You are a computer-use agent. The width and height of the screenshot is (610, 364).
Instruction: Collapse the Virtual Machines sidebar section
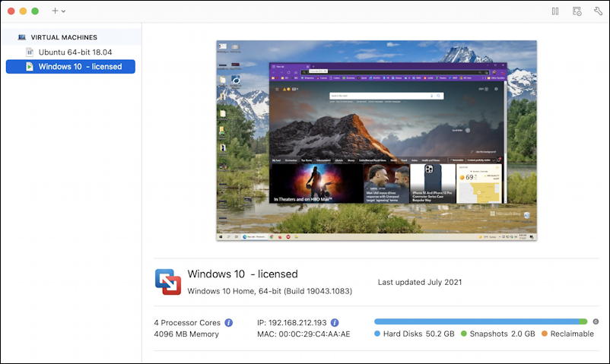(64, 37)
